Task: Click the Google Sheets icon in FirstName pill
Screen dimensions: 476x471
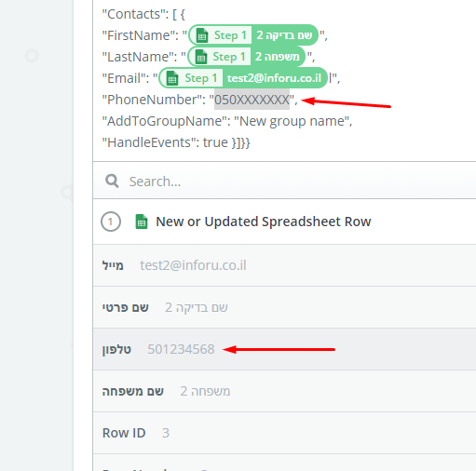Action: pyautogui.click(x=202, y=35)
